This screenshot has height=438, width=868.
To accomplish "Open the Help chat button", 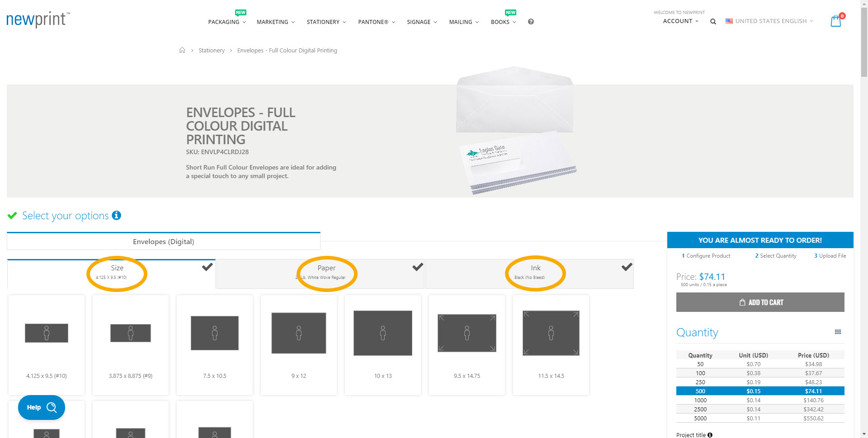I will tap(42, 407).
